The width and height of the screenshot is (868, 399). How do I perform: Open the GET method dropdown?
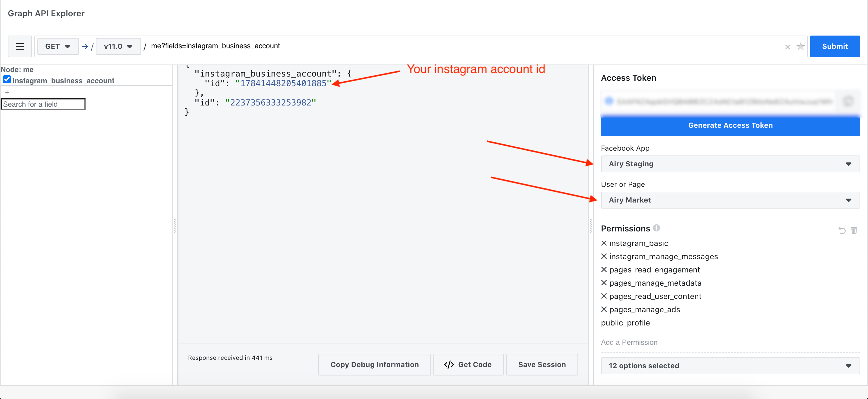tap(58, 46)
